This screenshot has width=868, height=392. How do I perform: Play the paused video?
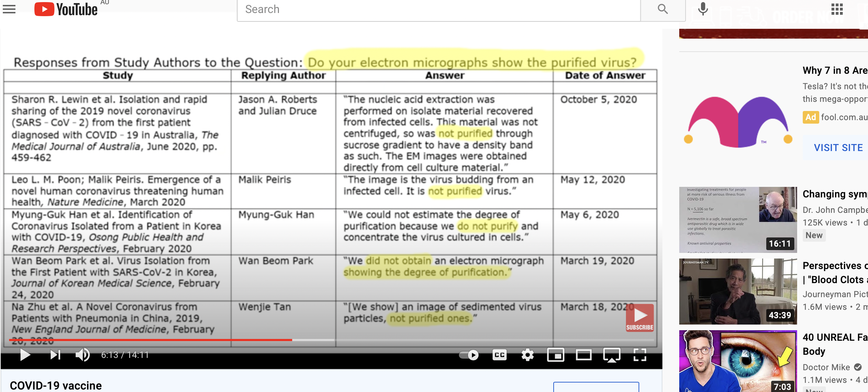tap(25, 355)
